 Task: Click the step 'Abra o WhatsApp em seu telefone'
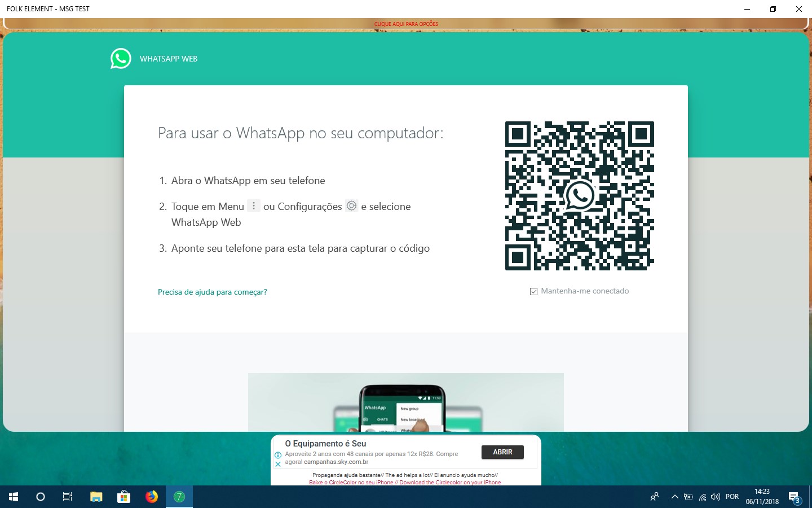(x=248, y=181)
